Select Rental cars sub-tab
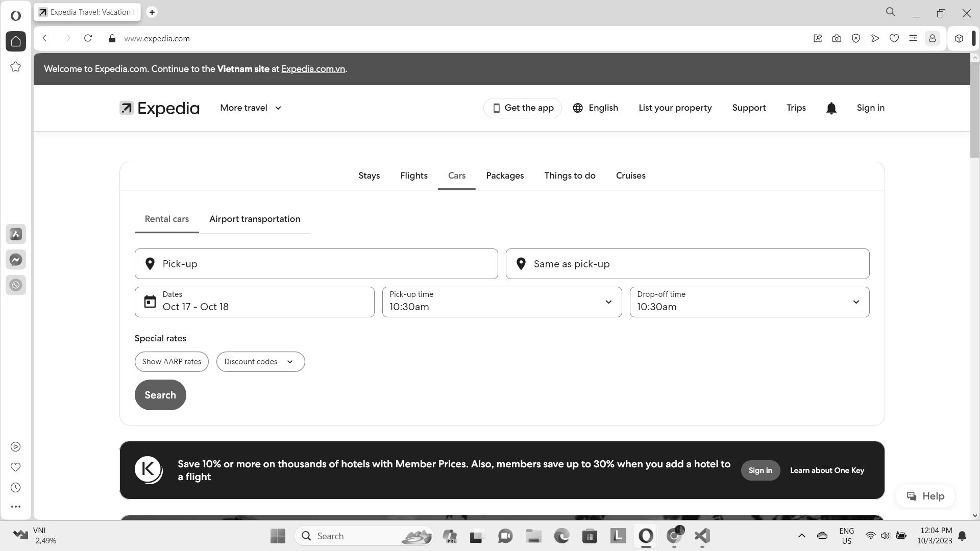This screenshot has width=980, height=551. coord(167,219)
